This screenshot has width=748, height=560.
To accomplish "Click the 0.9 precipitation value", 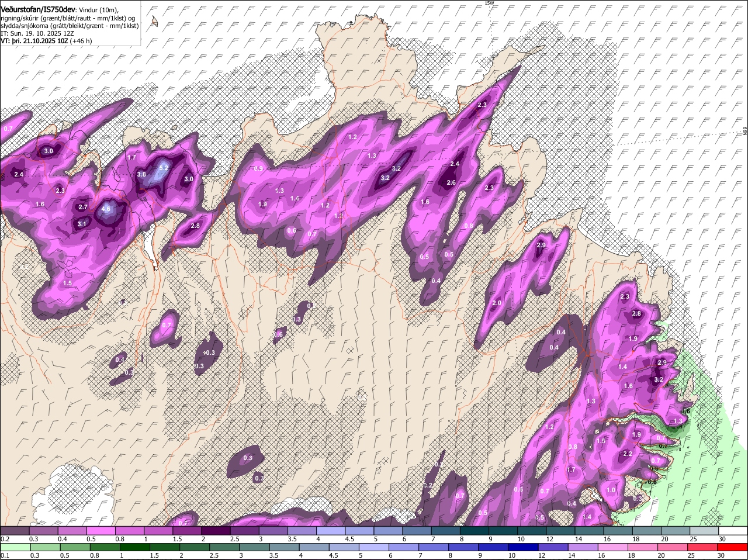I will (258, 168).
